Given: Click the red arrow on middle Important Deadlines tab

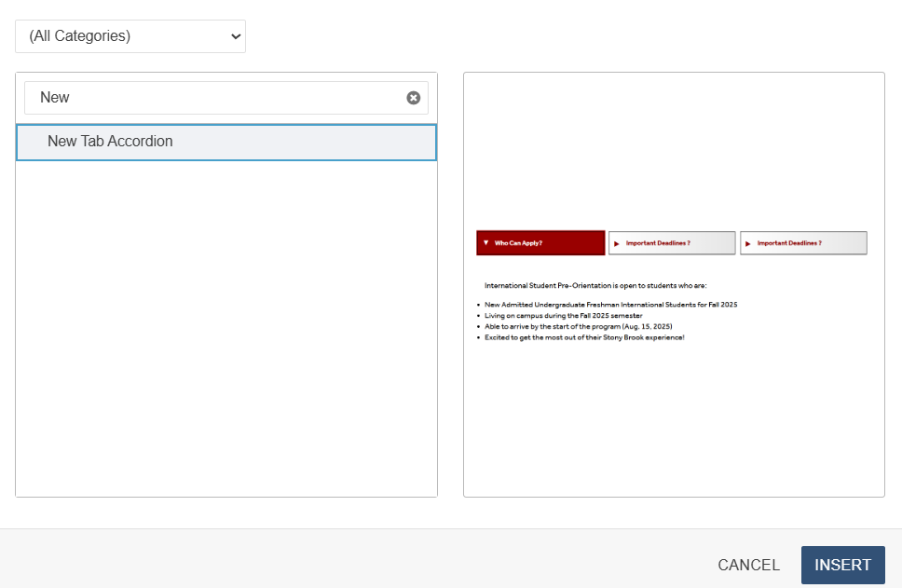Looking at the screenshot, I should pos(616,242).
